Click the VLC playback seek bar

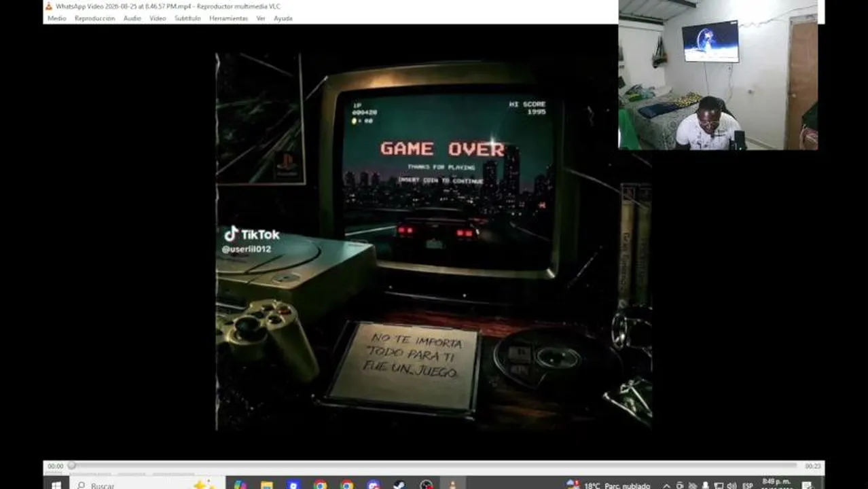[x=435, y=466]
